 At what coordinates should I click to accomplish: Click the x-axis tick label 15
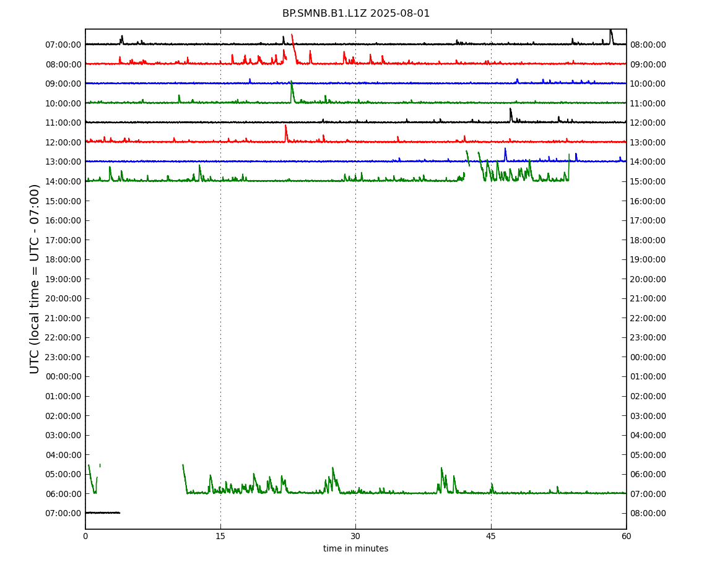[x=220, y=536]
